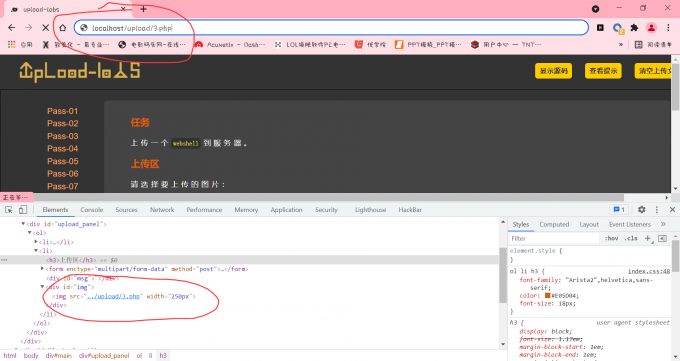Open new tab with plus icon
Screen dimensions: 680x361
(144, 9)
